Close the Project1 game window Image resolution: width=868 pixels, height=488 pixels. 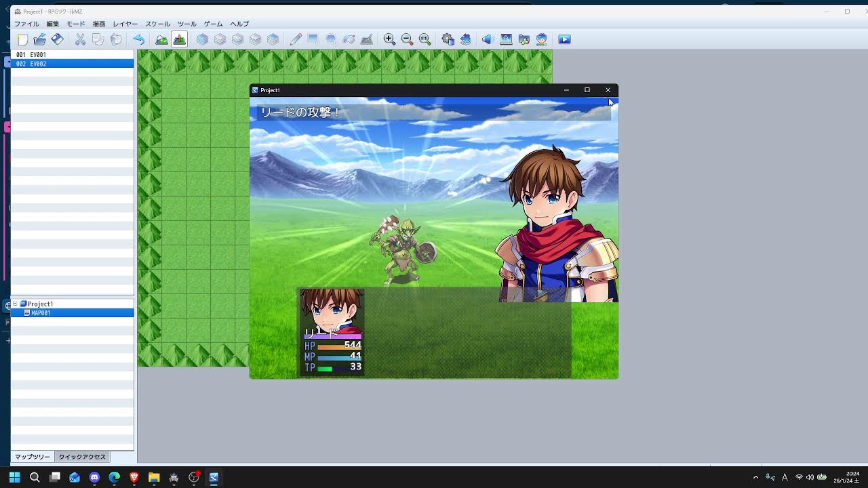click(608, 90)
